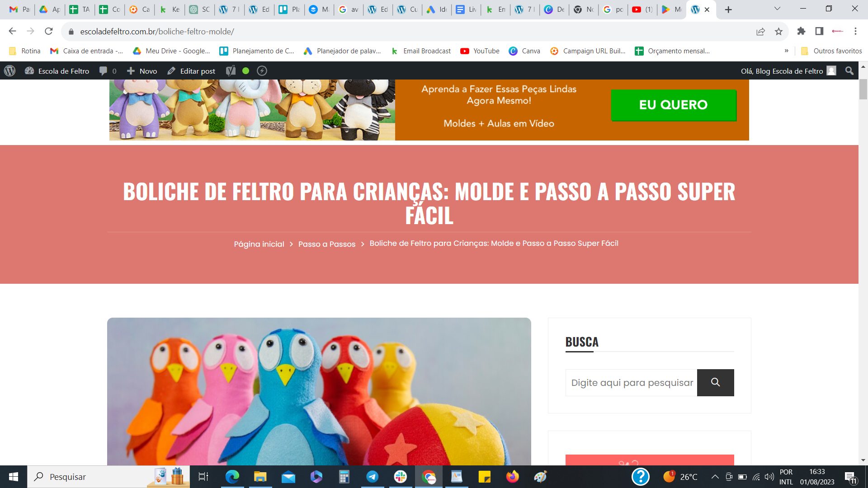Open Windows Start menu
Image resolution: width=868 pixels, height=488 pixels.
(x=14, y=477)
